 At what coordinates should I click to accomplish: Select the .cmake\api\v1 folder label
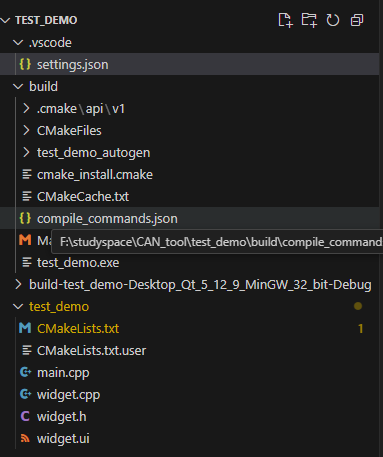point(81,109)
